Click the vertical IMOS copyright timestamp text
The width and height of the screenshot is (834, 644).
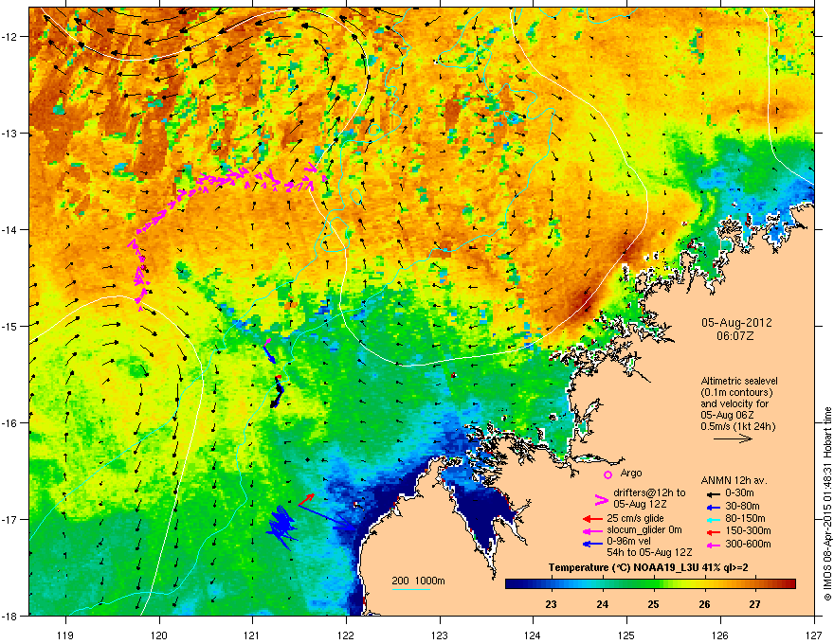[827, 504]
